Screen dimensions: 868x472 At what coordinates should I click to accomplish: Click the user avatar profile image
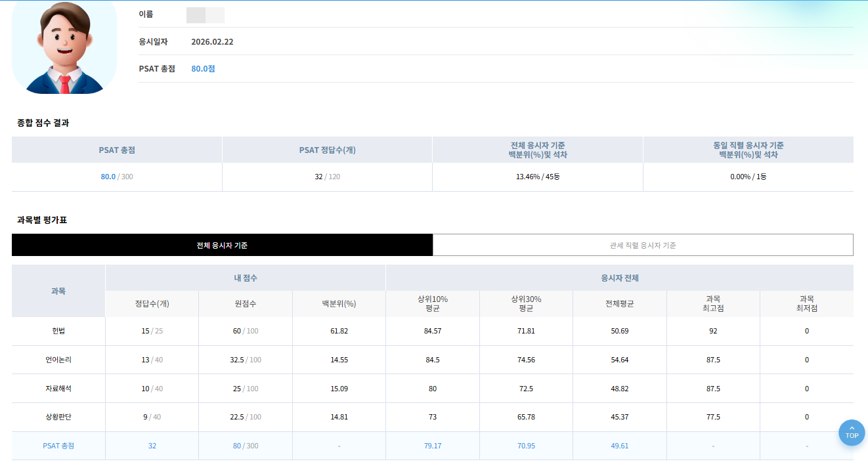[x=64, y=47]
